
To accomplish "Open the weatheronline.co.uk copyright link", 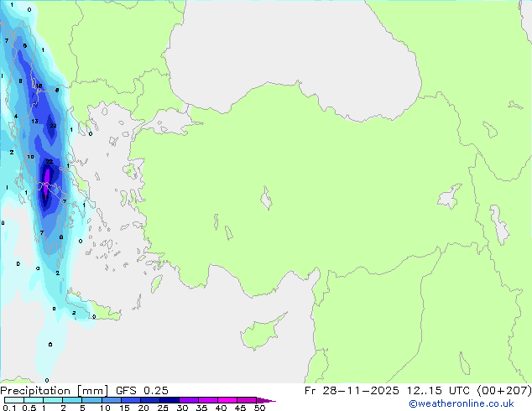I will pyautogui.click(x=461, y=403).
